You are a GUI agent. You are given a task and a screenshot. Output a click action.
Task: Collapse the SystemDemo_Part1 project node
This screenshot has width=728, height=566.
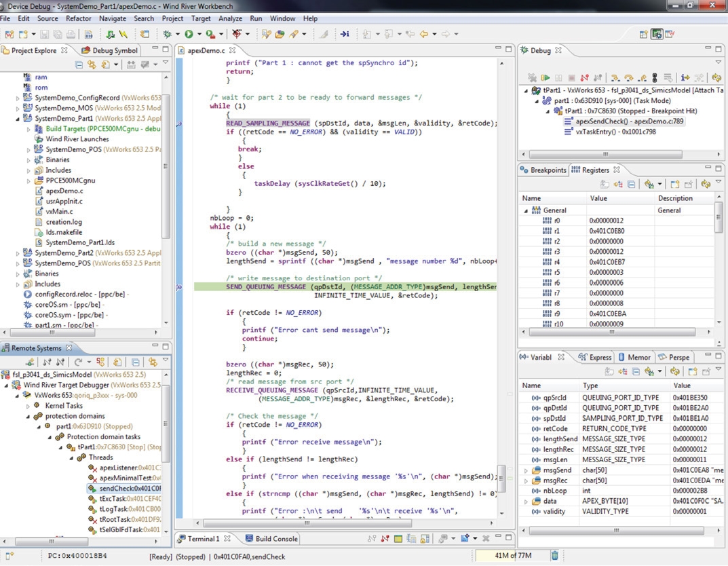pos(18,119)
